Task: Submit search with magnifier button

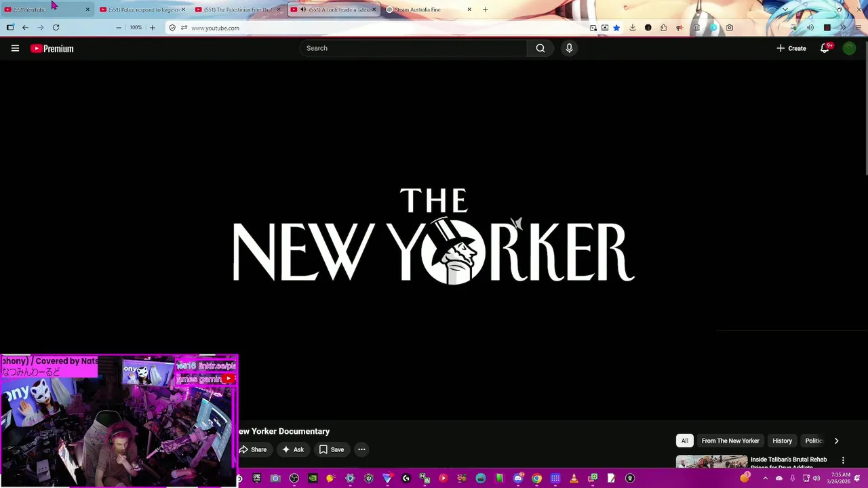Action: pos(540,48)
